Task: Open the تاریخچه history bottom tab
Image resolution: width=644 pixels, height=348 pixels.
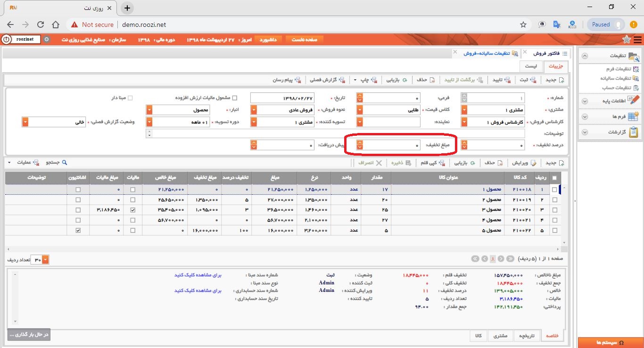Action: pos(527,336)
